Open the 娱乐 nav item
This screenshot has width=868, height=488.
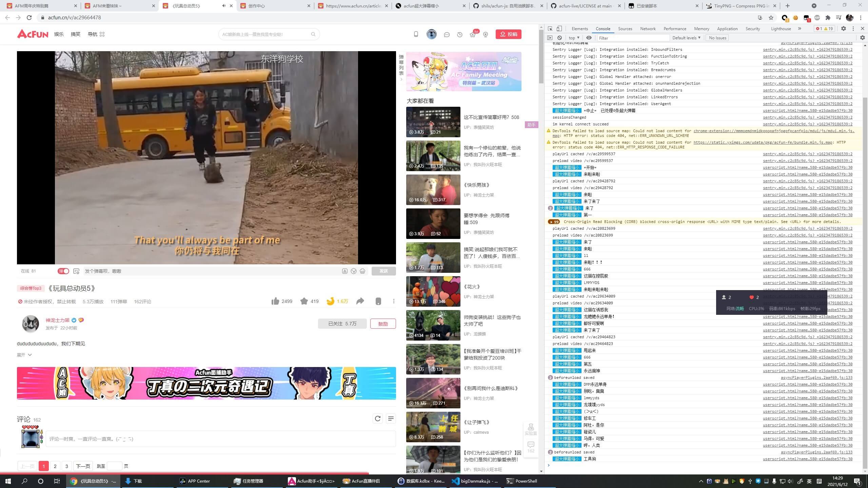click(59, 34)
